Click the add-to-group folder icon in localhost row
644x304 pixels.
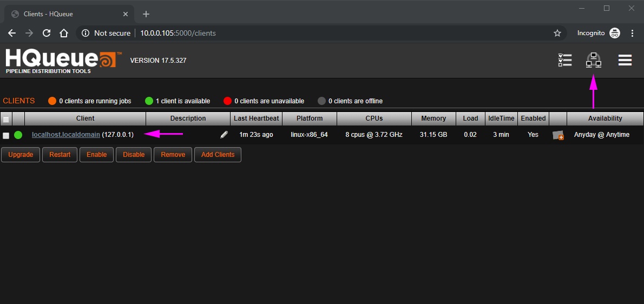pos(558,135)
